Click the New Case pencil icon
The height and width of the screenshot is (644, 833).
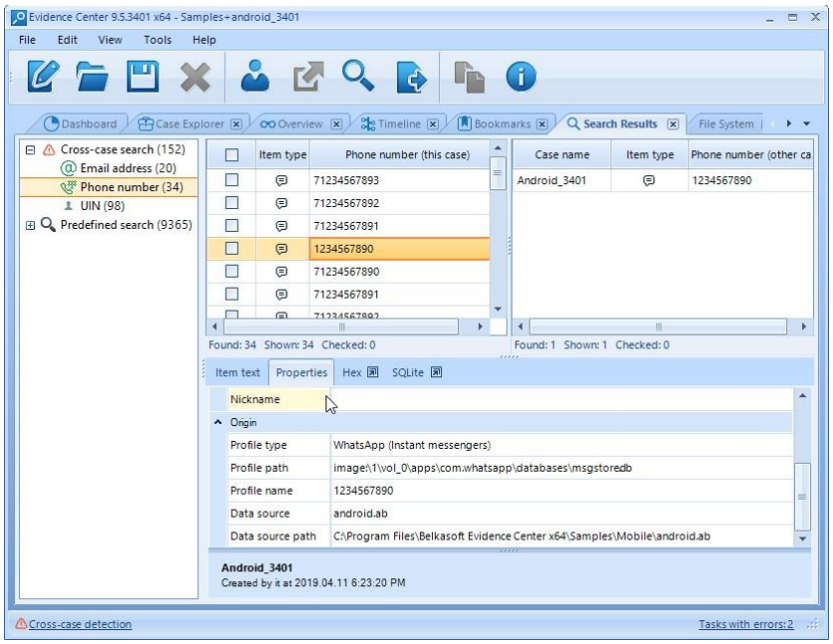43,77
